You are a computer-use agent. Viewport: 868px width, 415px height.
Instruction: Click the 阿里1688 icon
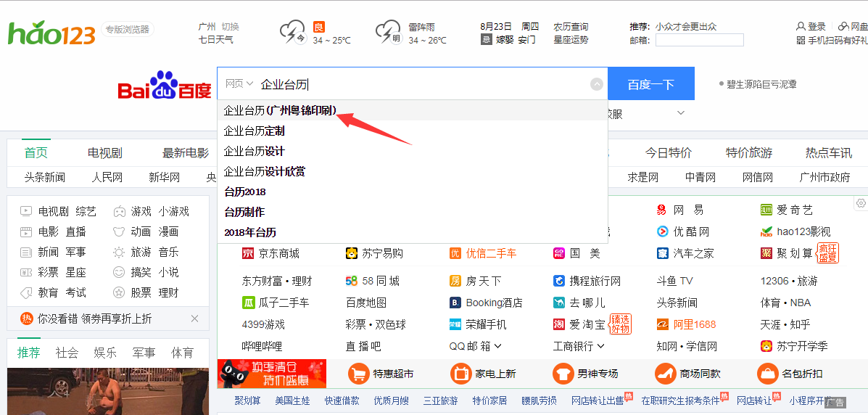[x=663, y=324]
